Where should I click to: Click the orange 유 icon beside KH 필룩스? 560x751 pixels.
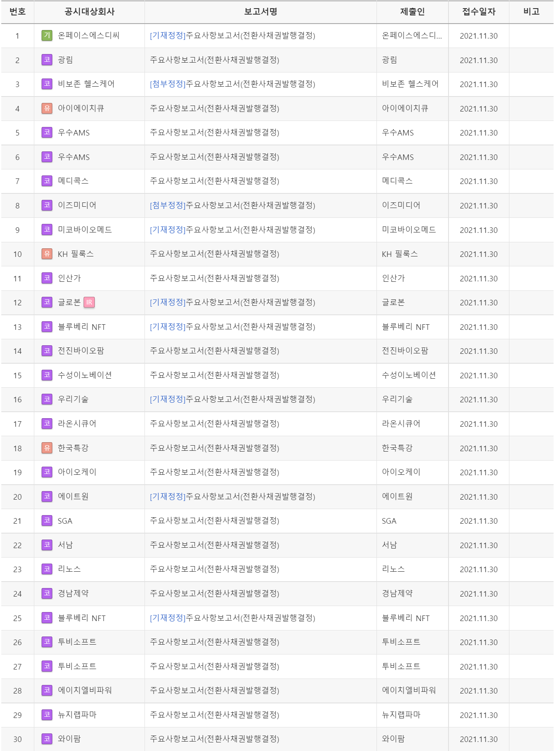47,254
